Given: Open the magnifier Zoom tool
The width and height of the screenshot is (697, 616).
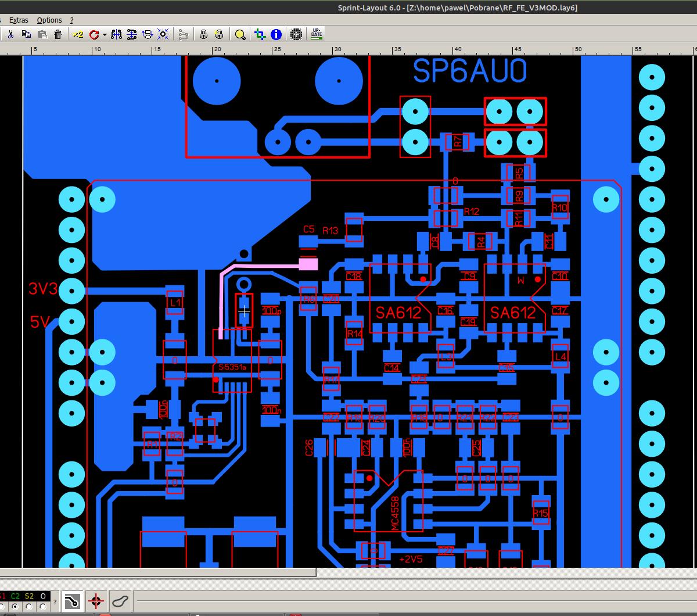Looking at the screenshot, I should [240, 34].
